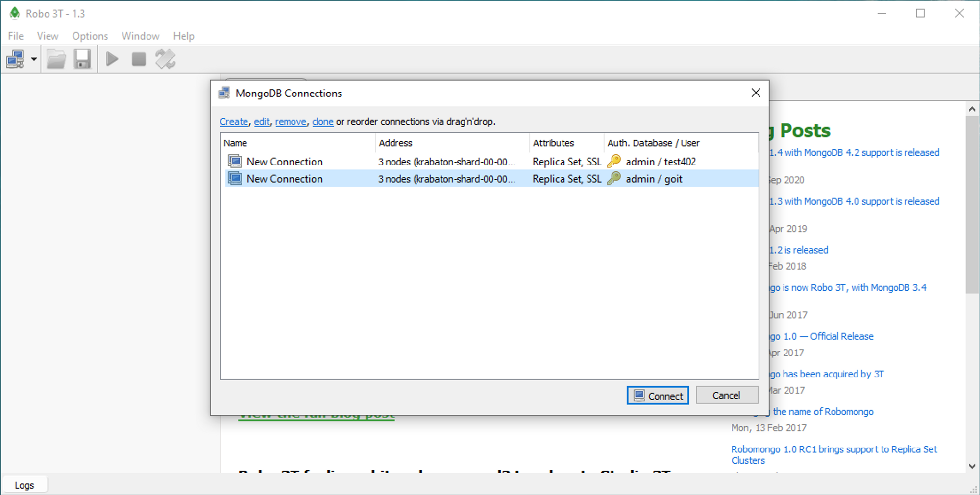The image size is (980, 495).
Task: Open the Options menu
Action: point(90,36)
